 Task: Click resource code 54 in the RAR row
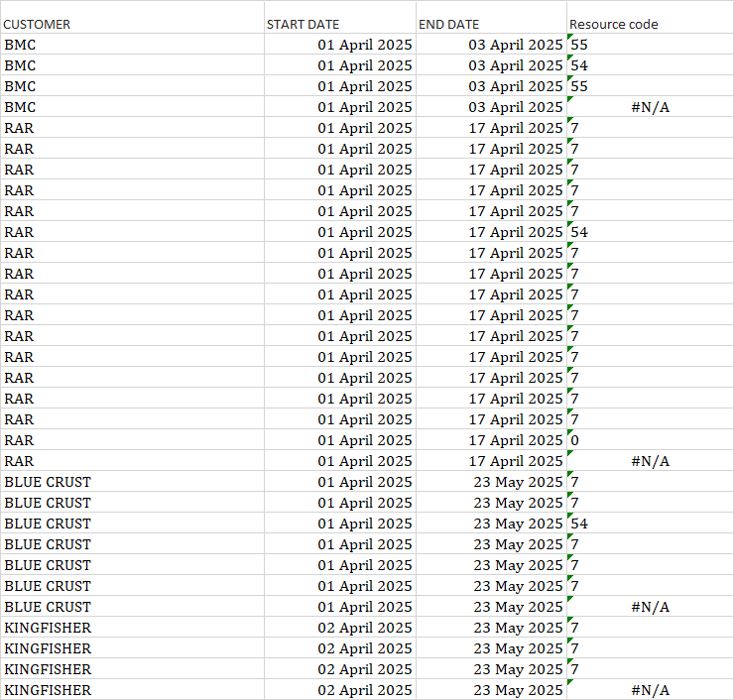click(x=651, y=232)
